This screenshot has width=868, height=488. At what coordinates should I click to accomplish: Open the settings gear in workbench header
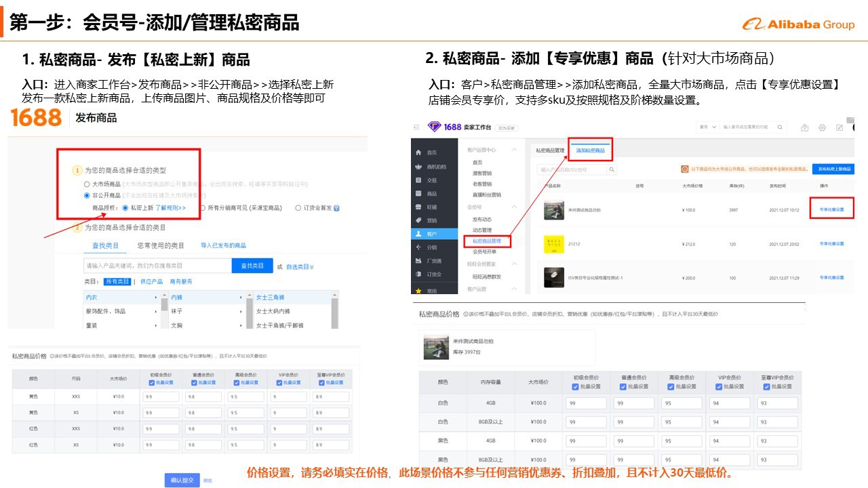(x=822, y=127)
